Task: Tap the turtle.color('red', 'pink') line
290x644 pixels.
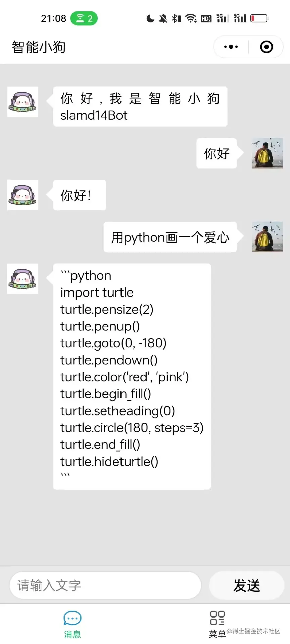Action: pyautogui.click(x=125, y=377)
